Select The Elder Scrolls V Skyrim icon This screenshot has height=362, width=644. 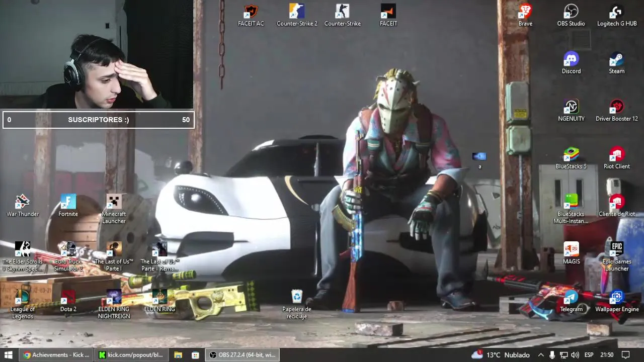tap(23, 257)
